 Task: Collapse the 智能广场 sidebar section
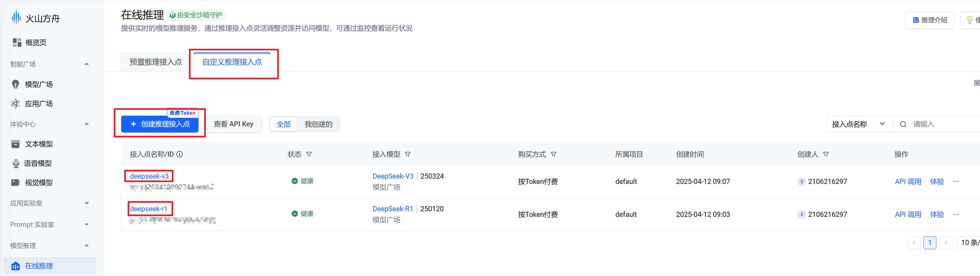click(86, 64)
